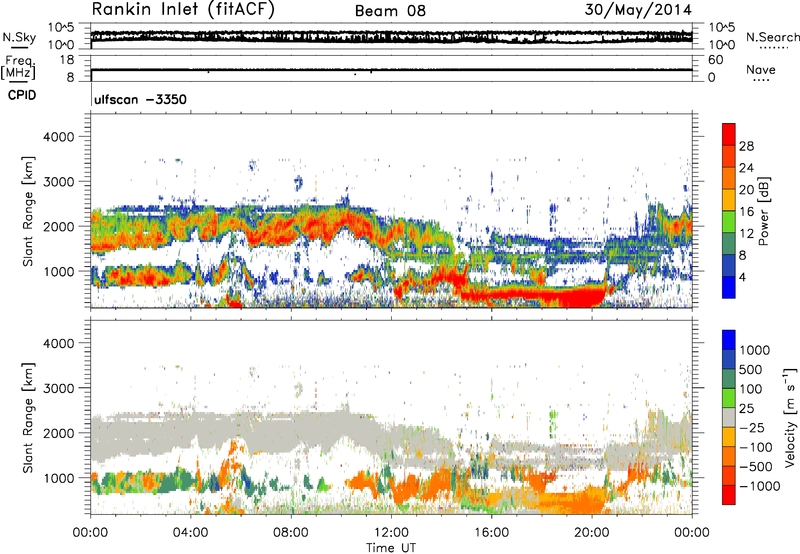The image size is (800, 554).
Task: Click the "1000" tick on the velocity panel axis
Action: point(59,478)
